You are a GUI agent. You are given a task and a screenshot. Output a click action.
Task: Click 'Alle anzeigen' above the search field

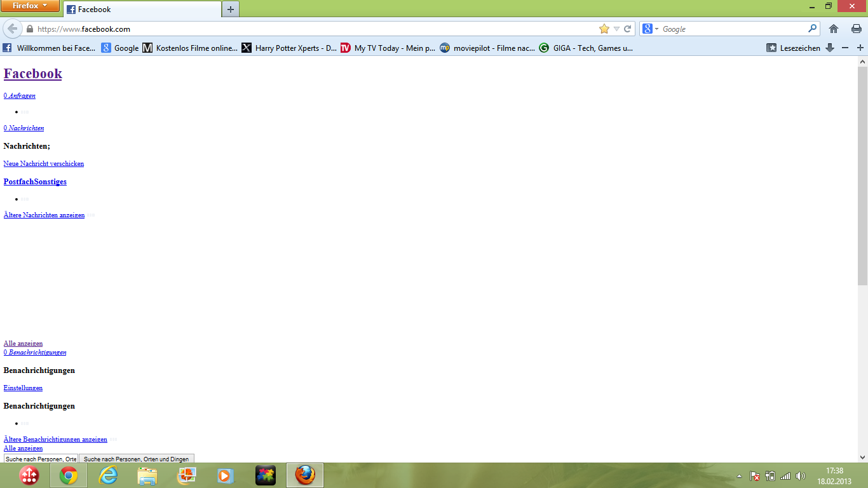click(24, 448)
